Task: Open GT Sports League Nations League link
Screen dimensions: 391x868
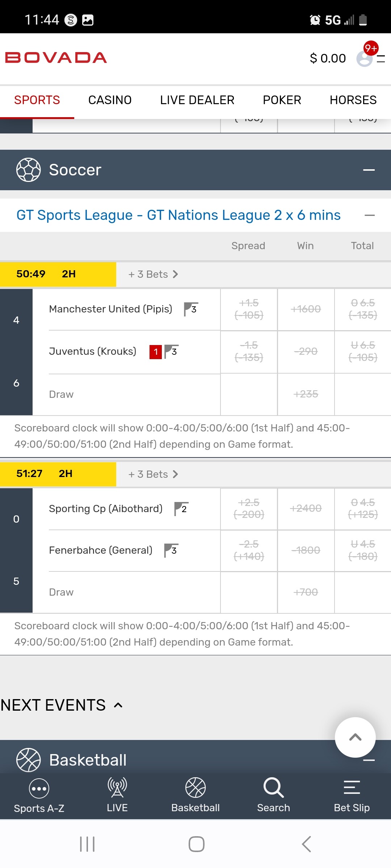Action: 178,216
